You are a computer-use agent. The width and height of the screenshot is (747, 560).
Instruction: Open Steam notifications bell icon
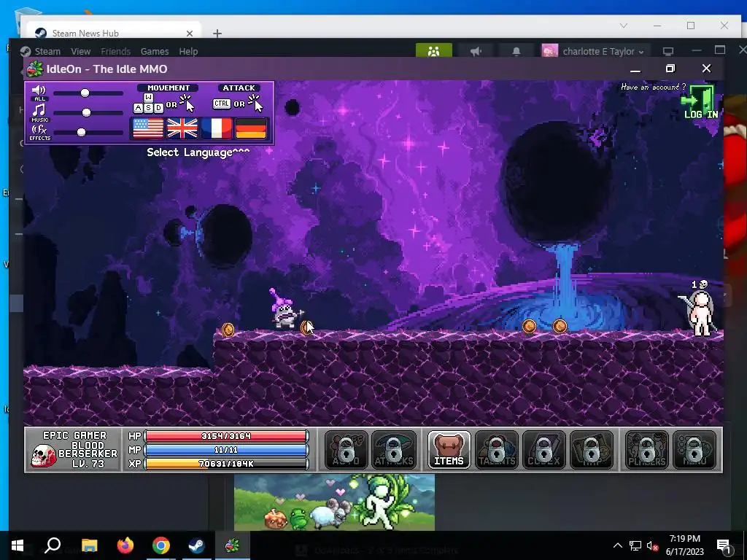[x=516, y=52]
